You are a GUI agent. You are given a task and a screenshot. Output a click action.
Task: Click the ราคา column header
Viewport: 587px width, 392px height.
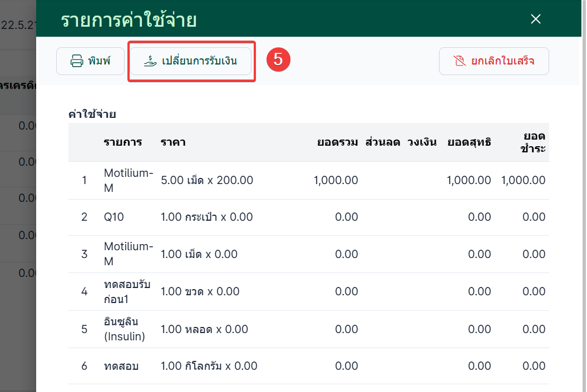[x=173, y=142]
